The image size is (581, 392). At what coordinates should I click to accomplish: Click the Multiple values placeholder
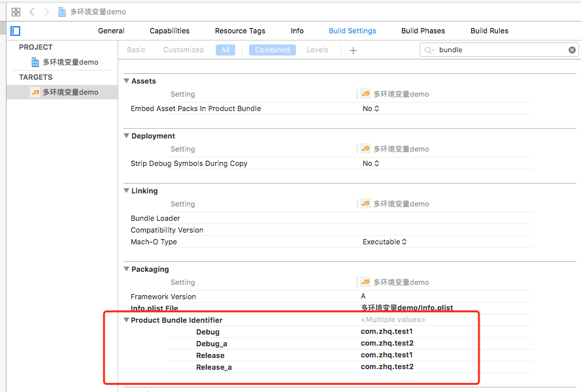click(393, 319)
